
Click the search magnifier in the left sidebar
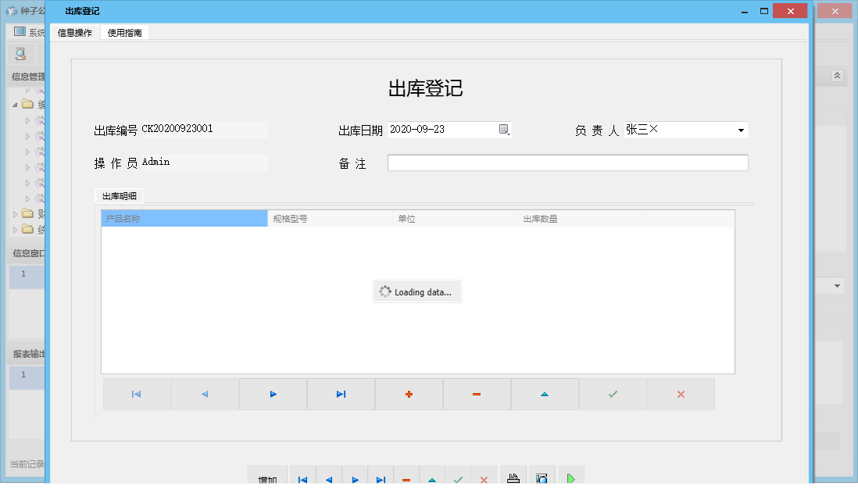(x=19, y=54)
